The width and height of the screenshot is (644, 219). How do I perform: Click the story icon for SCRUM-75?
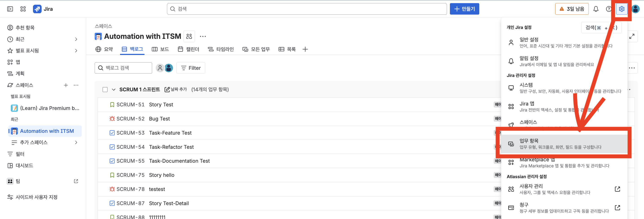[x=112, y=175]
